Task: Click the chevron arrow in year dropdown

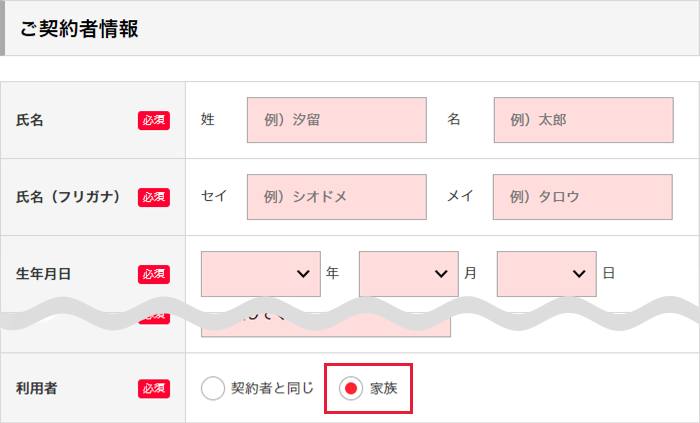Action: point(303,274)
